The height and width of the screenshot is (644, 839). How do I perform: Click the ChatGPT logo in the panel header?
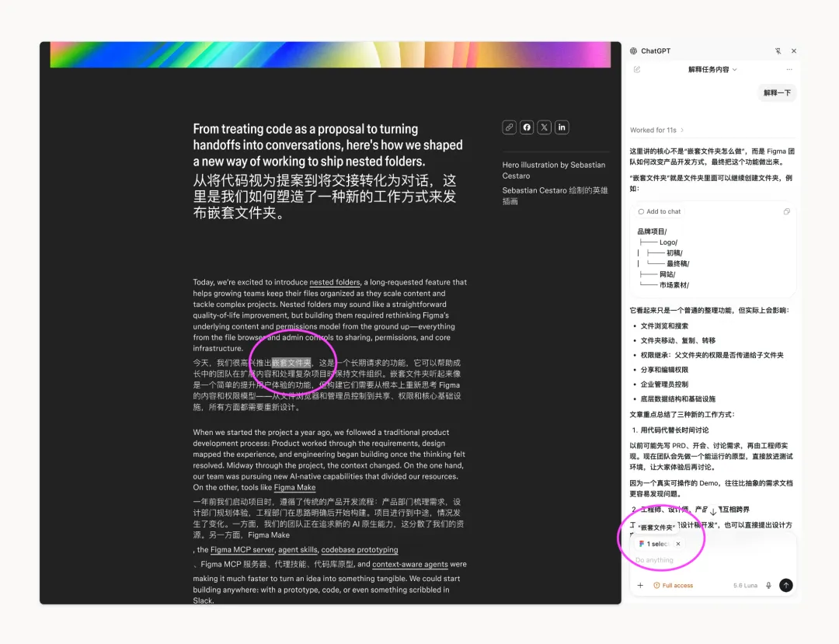click(x=634, y=50)
